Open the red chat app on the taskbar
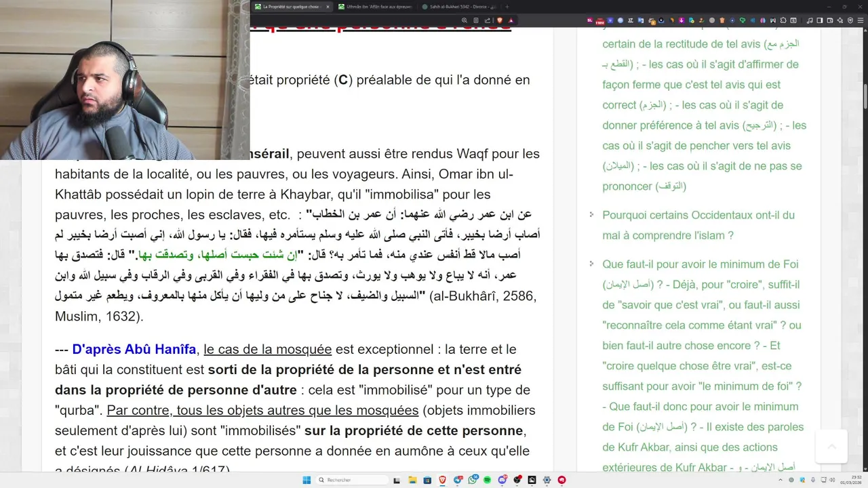The image size is (868, 488). [561, 480]
